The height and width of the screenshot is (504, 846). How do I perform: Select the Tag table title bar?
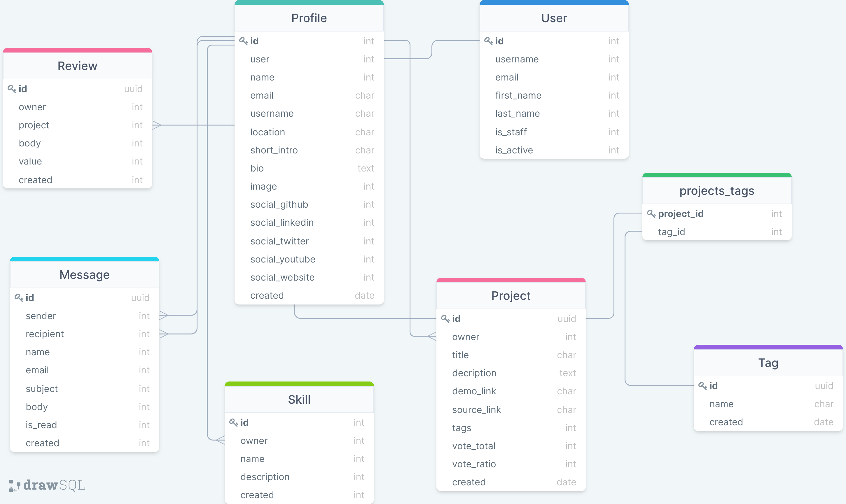coord(768,363)
